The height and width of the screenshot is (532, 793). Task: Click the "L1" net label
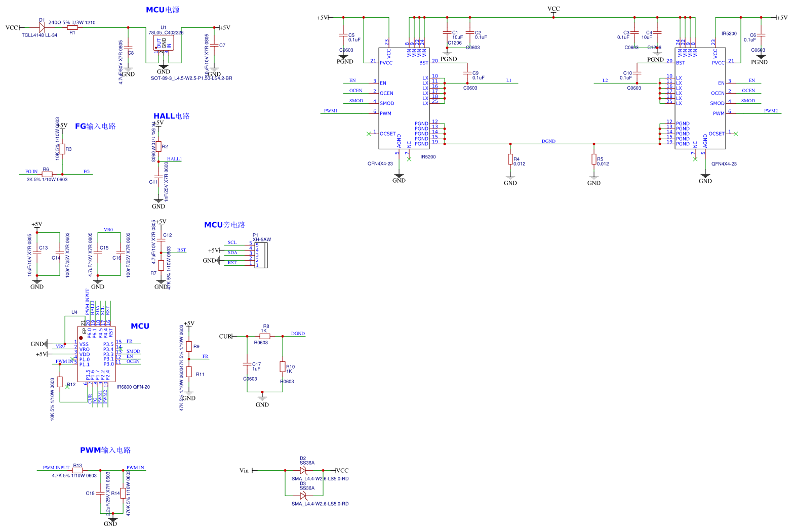click(509, 80)
